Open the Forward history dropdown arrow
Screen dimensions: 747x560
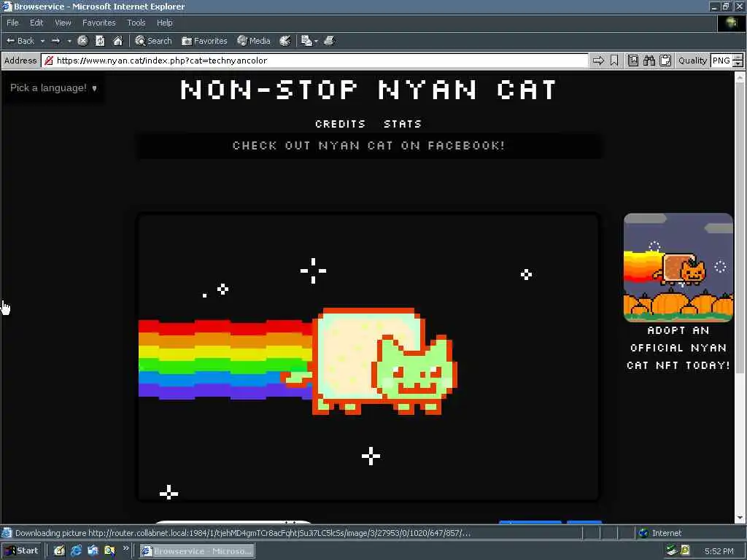click(x=69, y=41)
